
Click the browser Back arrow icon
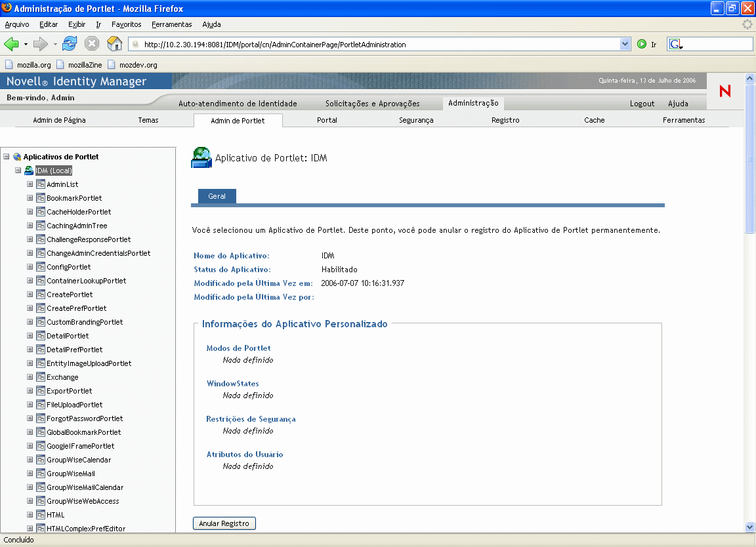coord(11,44)
